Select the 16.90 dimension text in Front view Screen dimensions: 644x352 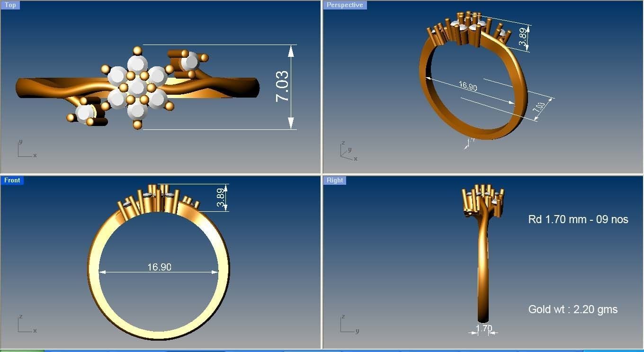[x=160, y=267]
